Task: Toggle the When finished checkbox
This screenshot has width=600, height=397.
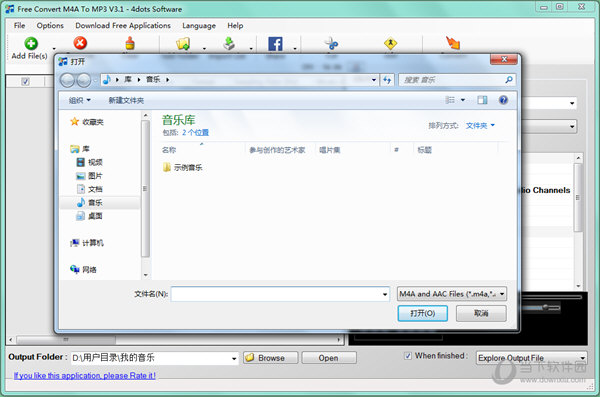Action: tap(408, 356)
